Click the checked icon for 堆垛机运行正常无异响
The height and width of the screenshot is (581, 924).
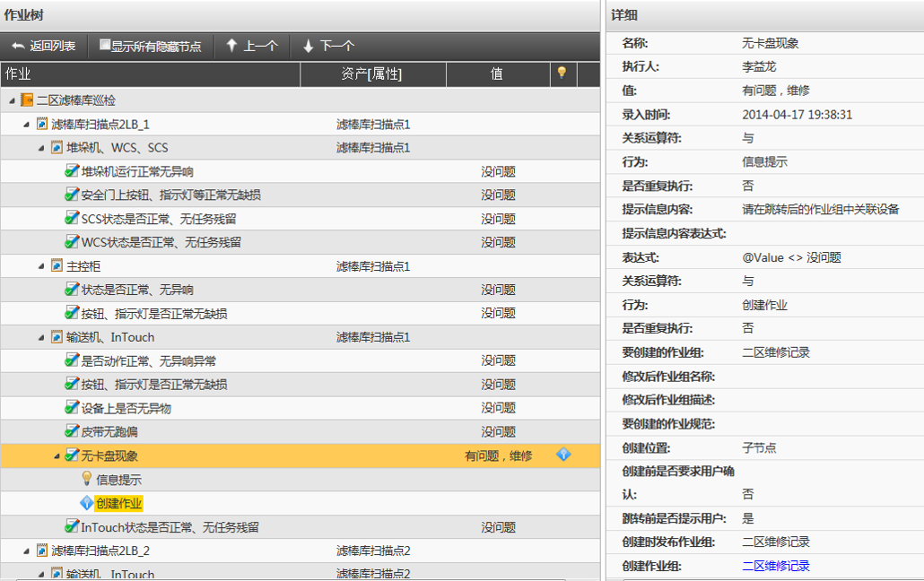72,170
